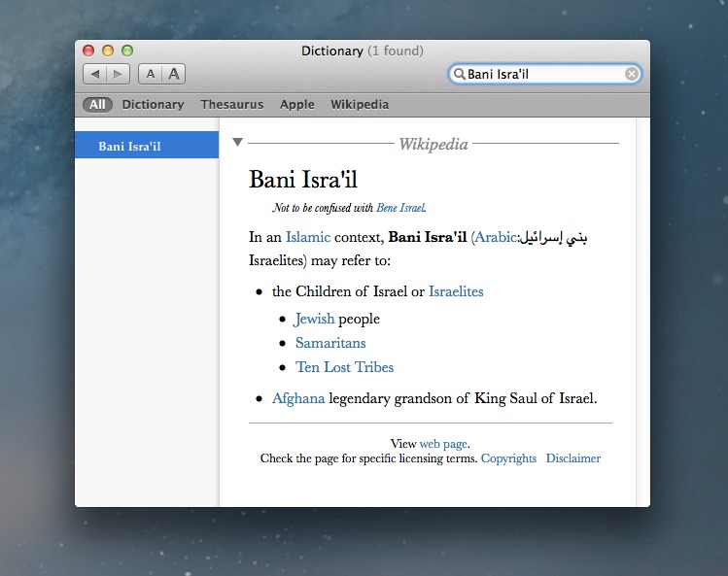Screen dimensions: 728x576
Task: Click into the Bani Isra'il search field
Action: (544, 74)
